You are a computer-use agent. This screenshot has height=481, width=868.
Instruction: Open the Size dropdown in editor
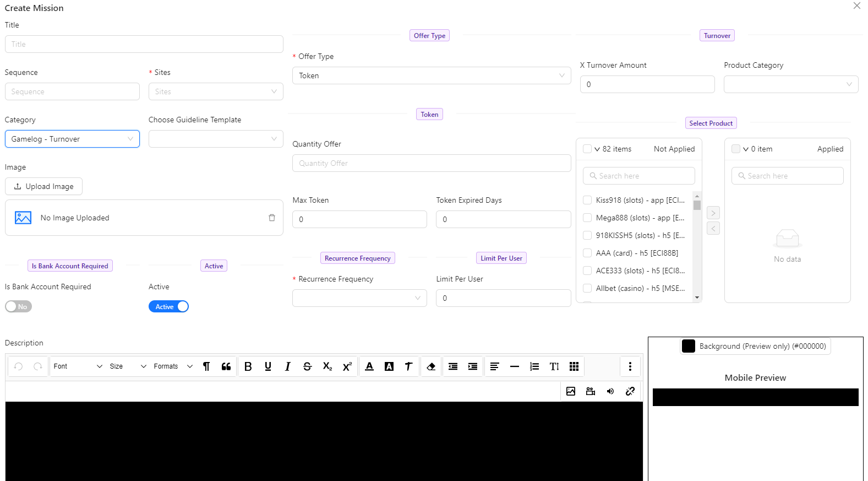128,366
